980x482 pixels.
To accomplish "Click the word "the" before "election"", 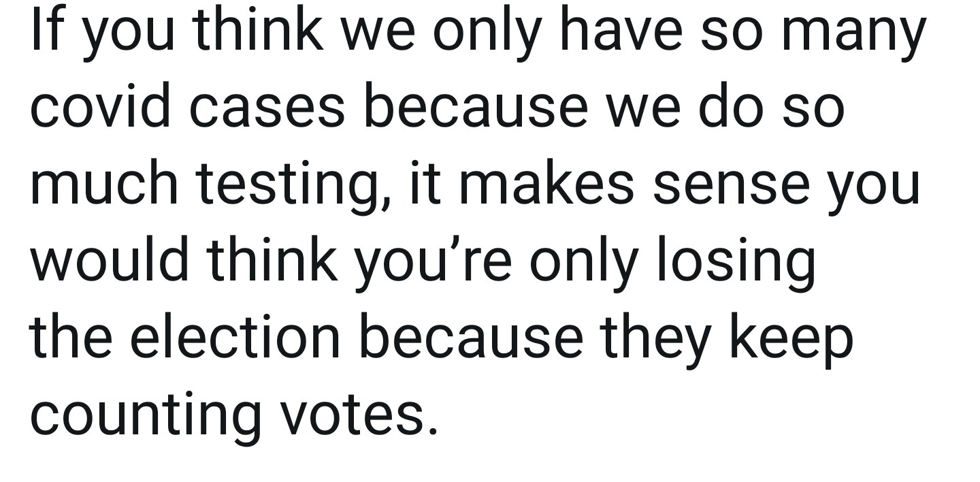I will tap(70, 338).
